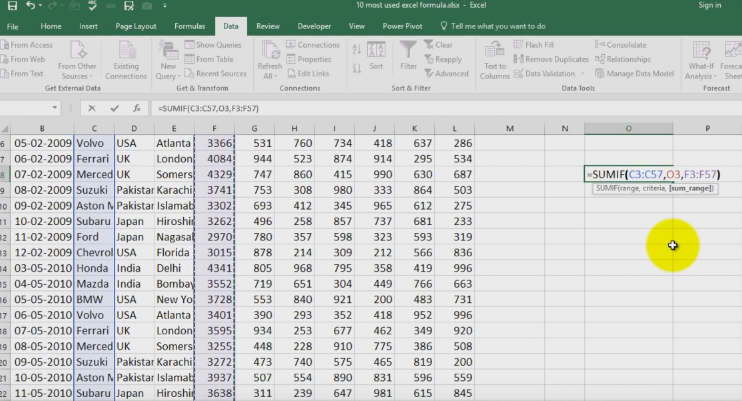The width and height of the screenshot is (742, 401).
Task: Select row 13 header
Action: tap(4, 253)
